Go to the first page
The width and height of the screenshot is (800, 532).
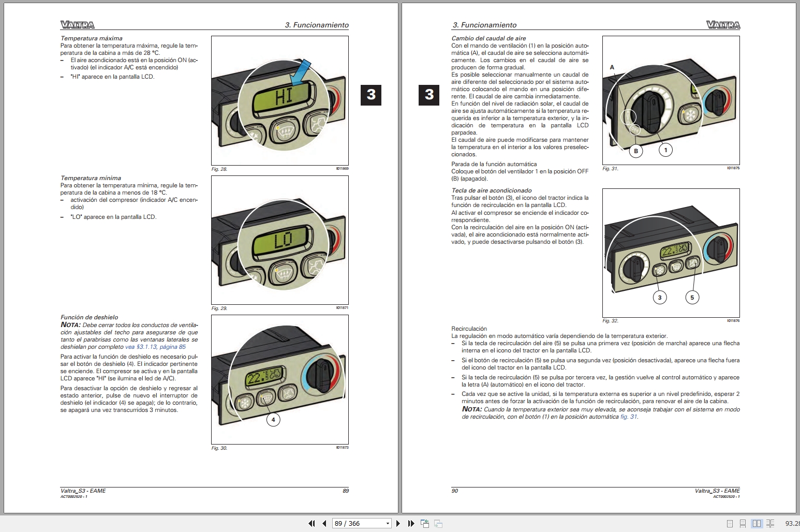tap(312, 523)
